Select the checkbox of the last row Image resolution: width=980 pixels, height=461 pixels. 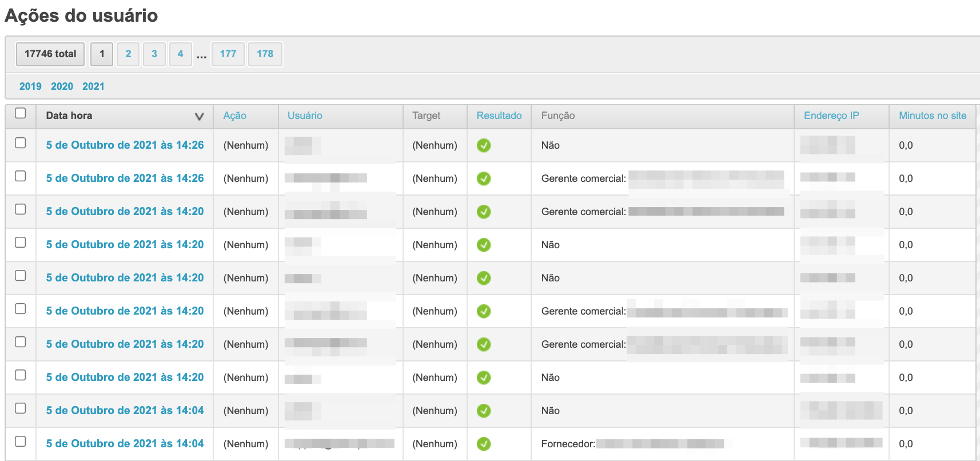pyautogui.click(x=21, y=442)
